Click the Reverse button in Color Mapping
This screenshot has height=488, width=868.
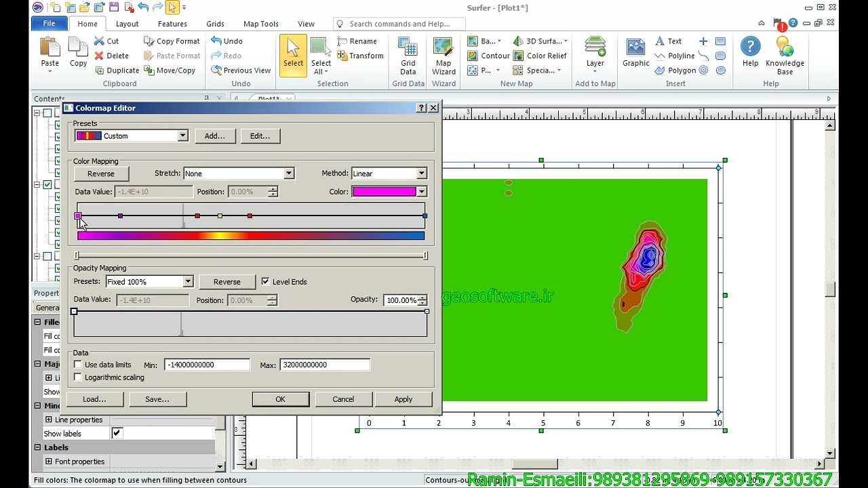pos(101,174)
